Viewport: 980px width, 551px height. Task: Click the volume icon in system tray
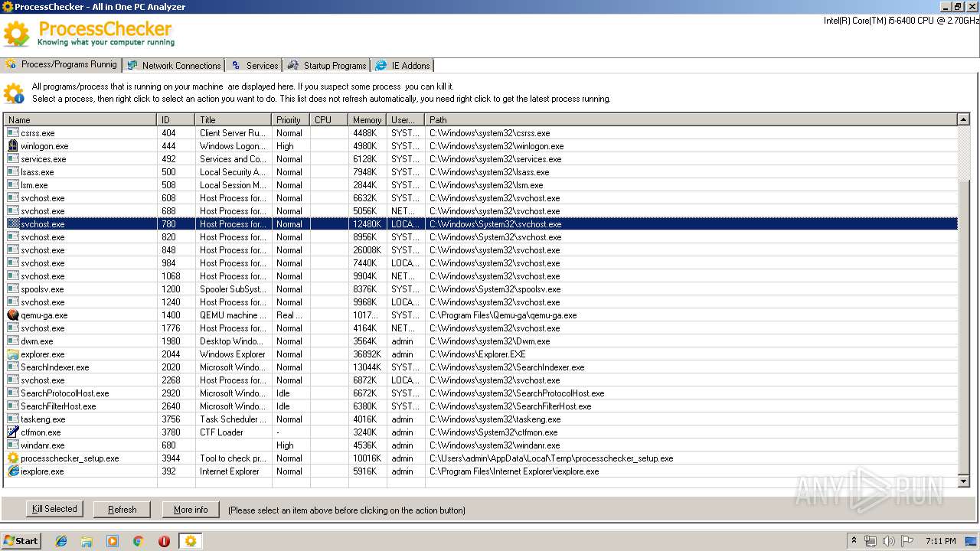pos(888,541)
